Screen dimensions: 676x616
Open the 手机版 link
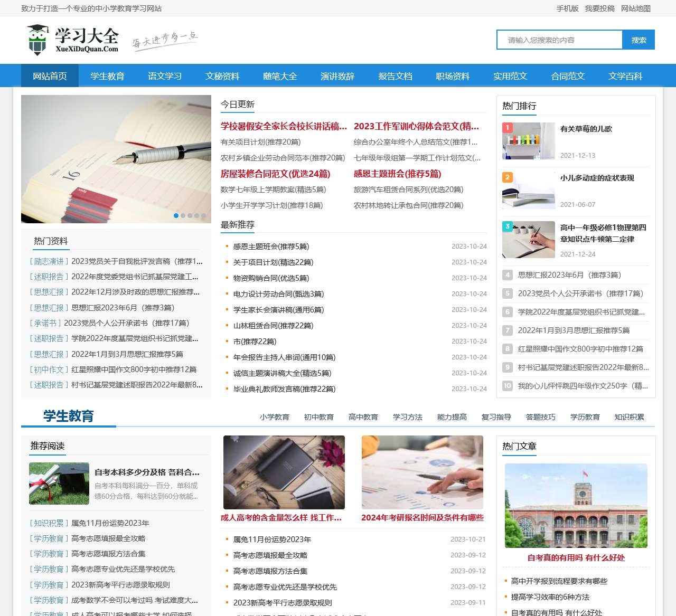(568, 8)
